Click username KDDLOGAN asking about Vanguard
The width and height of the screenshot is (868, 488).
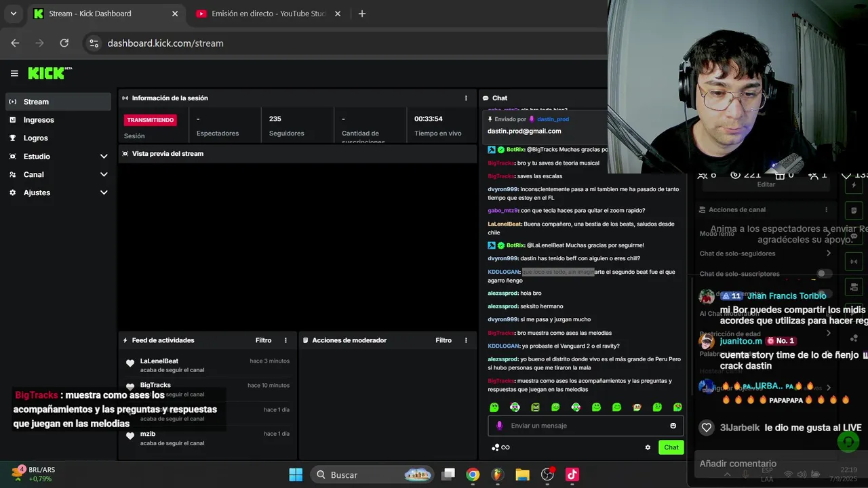(x=504, y=346)
